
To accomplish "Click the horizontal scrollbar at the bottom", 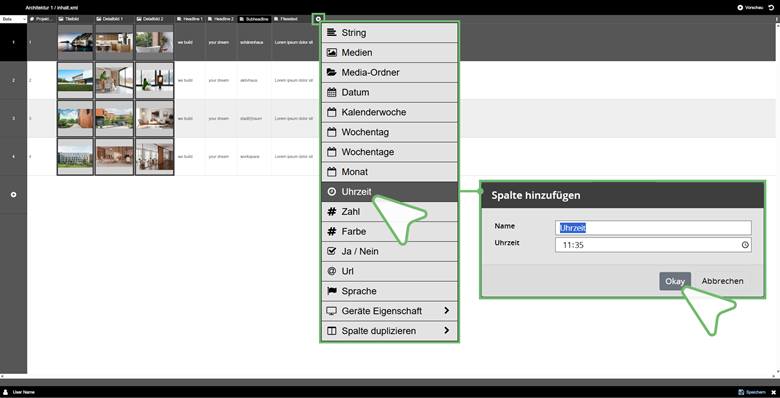I will (x=388, y=376).
